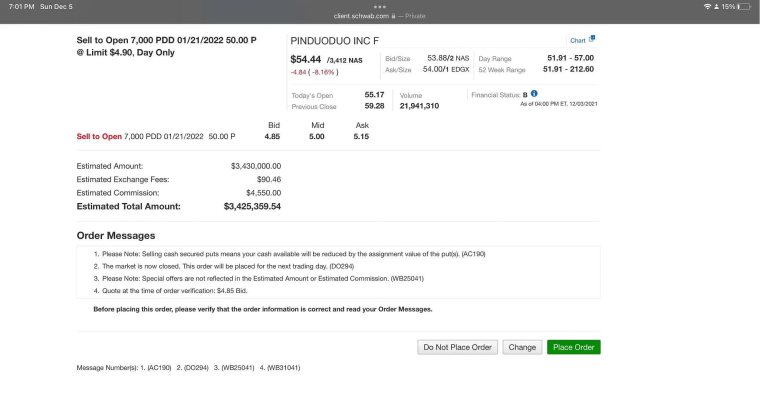This screenshot has width=767, height=413.
Task: Click the green Place Order button
Action: (x=573, y=347)
